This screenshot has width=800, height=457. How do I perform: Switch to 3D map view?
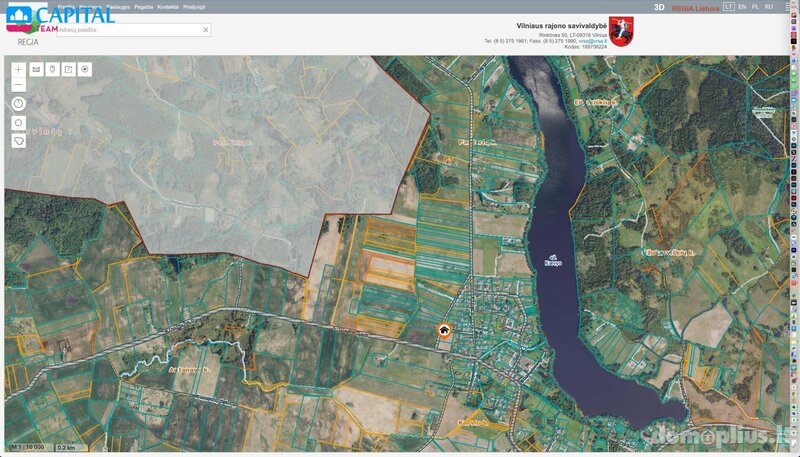(659, 7)
